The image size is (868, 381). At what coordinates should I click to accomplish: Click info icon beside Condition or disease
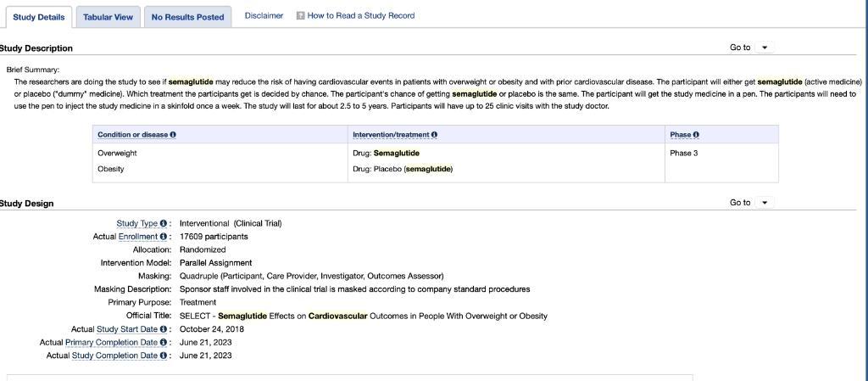point(174,135)
